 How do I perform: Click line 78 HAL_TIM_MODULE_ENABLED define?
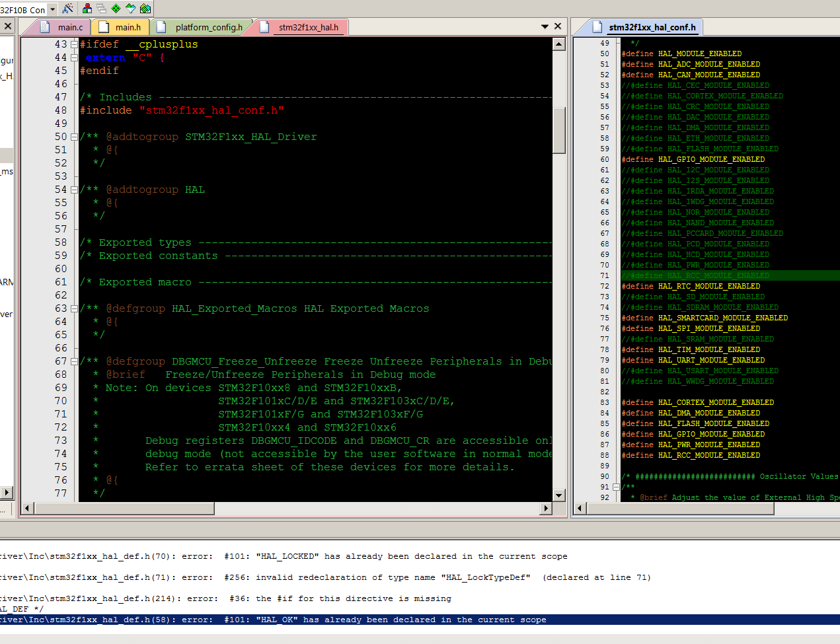pyautogui.click(x=691, y=349)
